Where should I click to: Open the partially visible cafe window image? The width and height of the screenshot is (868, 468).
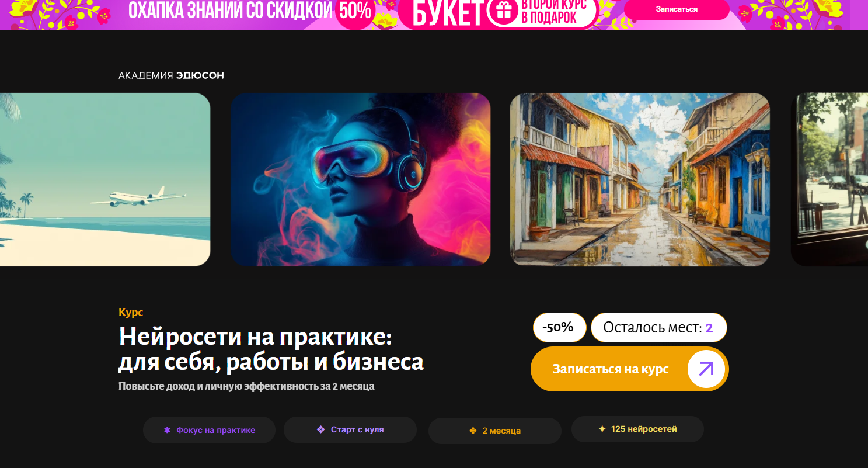point(829,179)
